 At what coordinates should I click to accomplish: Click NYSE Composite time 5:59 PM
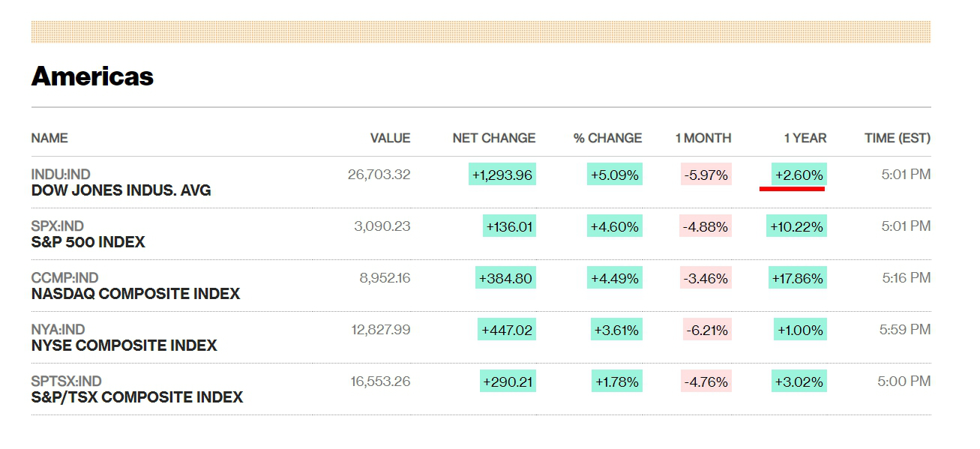[x=905, y=330]
